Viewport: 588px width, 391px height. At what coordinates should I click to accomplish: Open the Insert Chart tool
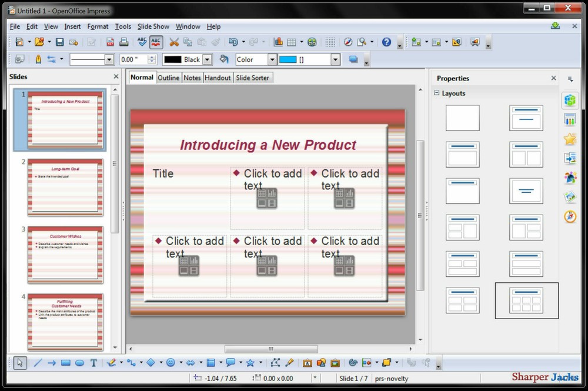278,41
